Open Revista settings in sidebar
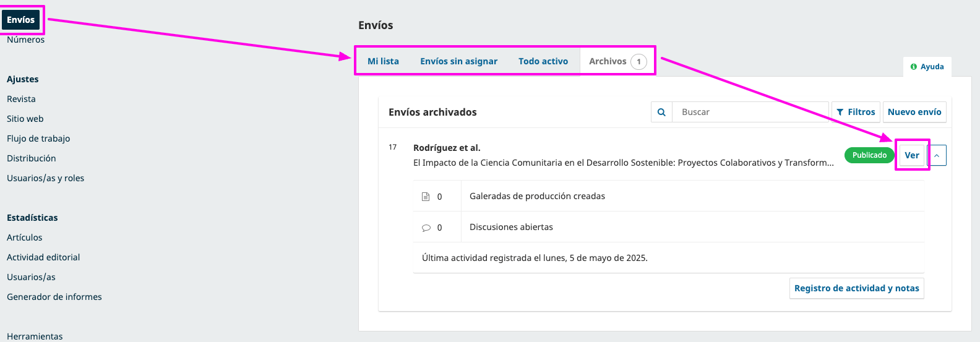 (21, 99)
